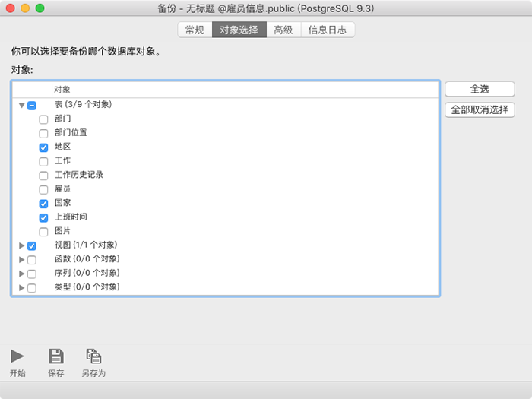Click the 另存为 (Save As) icon
The image size is (532, 399).
coord(93,356)
